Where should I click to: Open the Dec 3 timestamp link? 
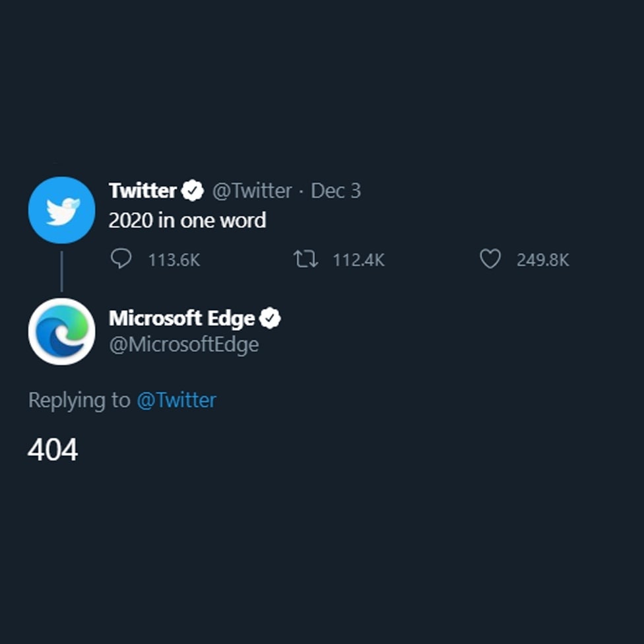pyautogui.click(x=335, y=191)
